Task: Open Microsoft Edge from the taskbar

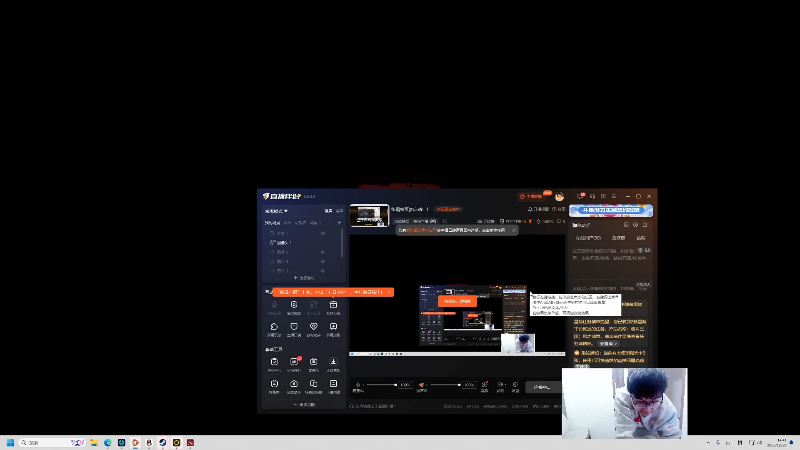Action: click(108, 442)
